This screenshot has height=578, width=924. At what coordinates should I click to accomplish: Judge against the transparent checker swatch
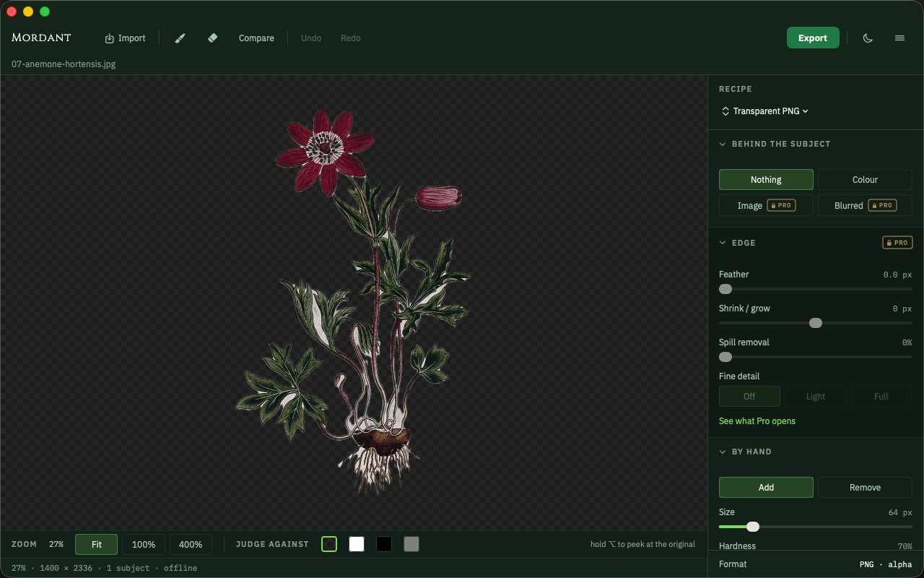[x=329, y=544]
